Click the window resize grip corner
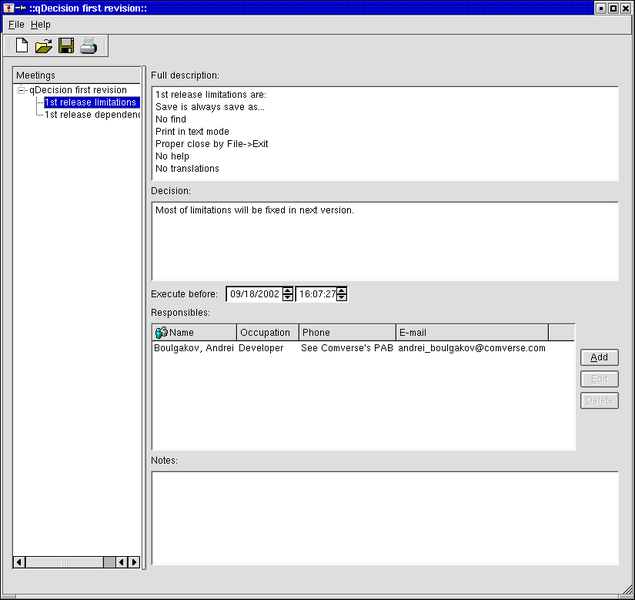Viewport: 635px width, 600px height. click(627, 592)
